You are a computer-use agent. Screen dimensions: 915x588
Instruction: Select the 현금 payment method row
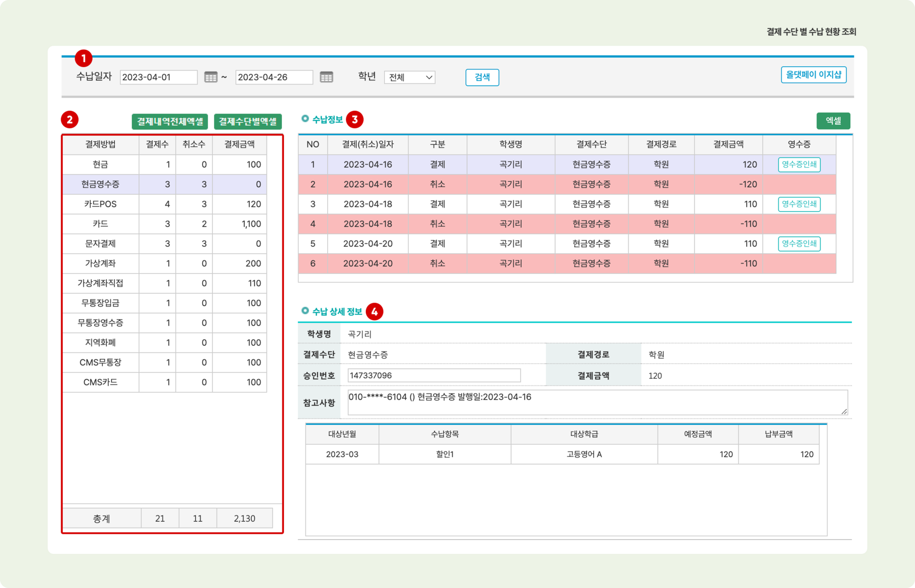[100, 165]
